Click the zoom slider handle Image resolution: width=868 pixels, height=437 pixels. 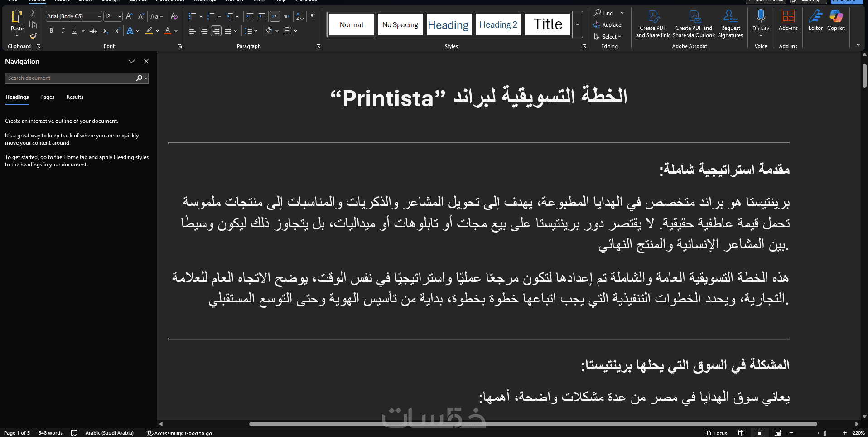tap(825, 433)
